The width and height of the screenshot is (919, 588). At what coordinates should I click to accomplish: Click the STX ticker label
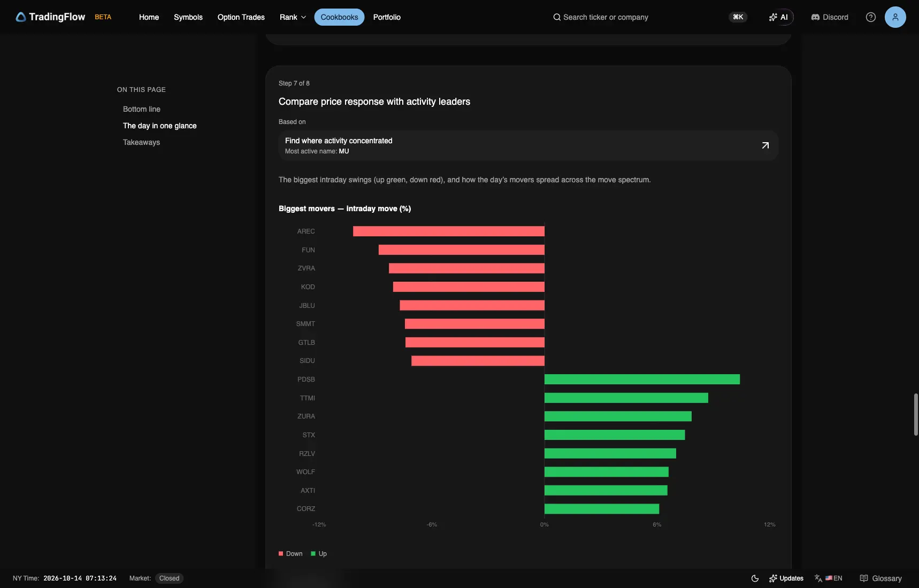pyautogui.click(x=309, y=435)
